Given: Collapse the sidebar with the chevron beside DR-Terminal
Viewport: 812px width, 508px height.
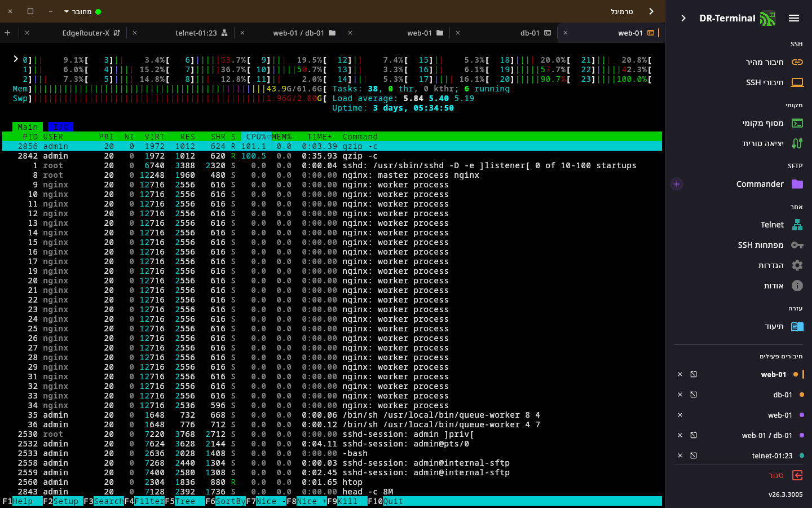Looking at the screenshot, I should click(683, 18).
